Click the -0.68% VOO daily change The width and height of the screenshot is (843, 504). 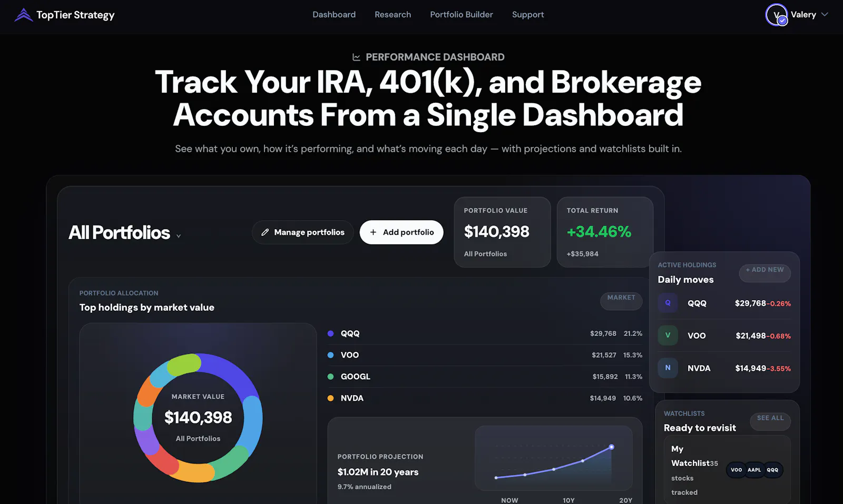779,336
